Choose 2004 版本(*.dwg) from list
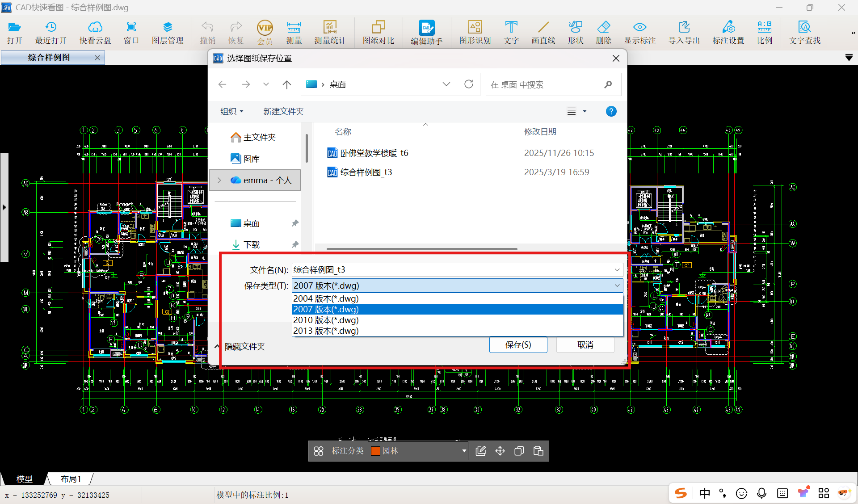 [x=326, y=298]
